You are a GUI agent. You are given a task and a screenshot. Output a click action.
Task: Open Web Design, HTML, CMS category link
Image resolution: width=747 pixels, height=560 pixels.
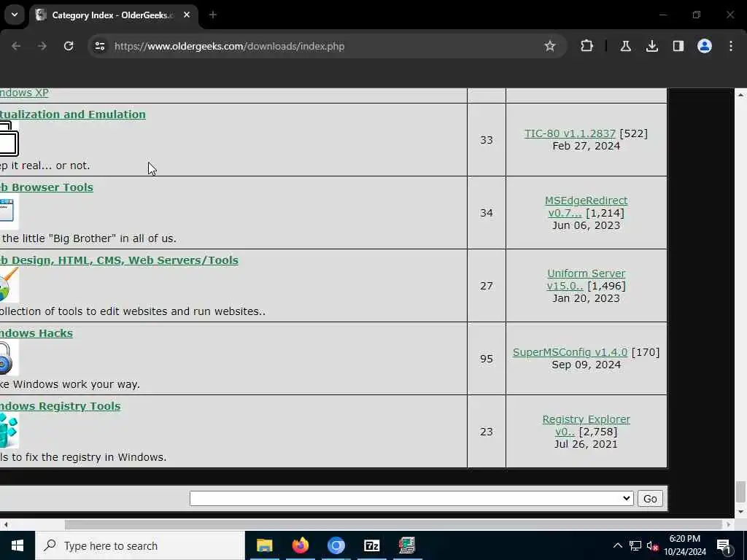[119, 260]
